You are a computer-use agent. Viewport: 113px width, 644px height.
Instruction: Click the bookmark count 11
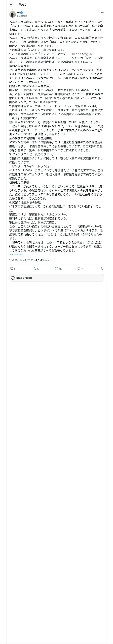(82, 269)
